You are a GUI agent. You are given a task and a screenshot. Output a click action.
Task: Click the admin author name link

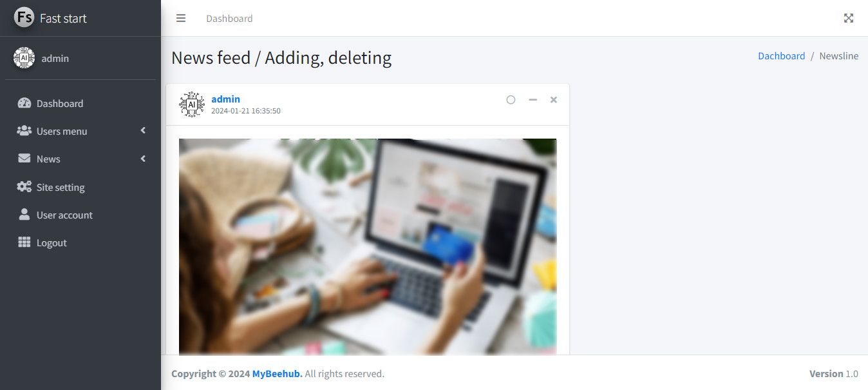pos(225,99)
